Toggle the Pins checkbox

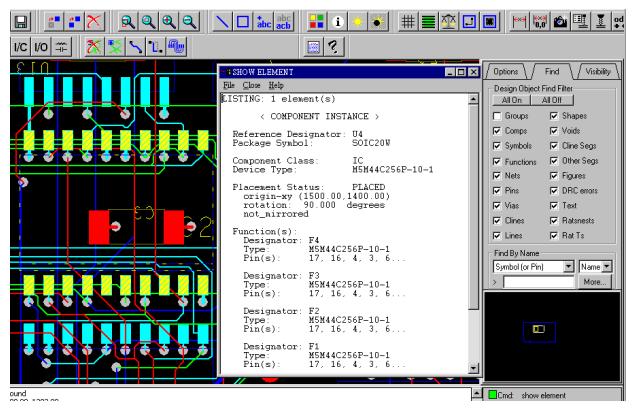[x=497, y=191]
